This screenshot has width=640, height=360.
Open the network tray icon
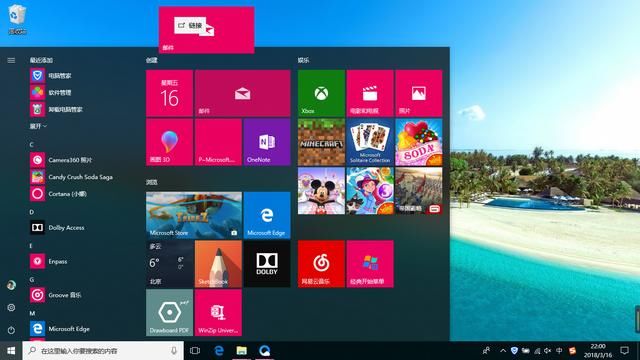pos(537,351)
